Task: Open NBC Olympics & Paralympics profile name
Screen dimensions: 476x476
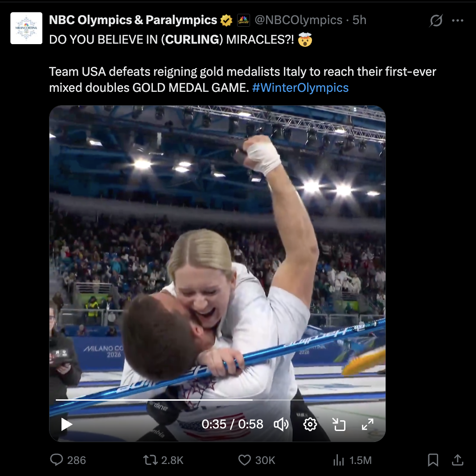Action: click(x=133, y=20)
